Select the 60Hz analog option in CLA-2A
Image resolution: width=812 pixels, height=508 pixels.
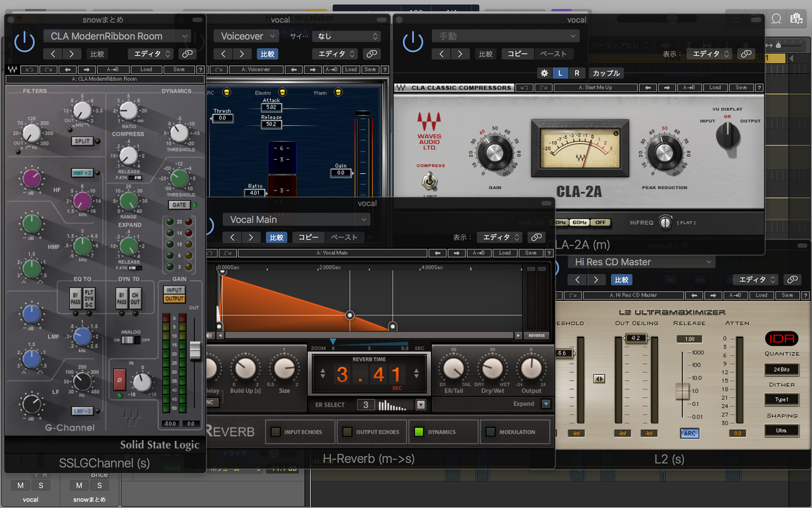tap(578, 222)
